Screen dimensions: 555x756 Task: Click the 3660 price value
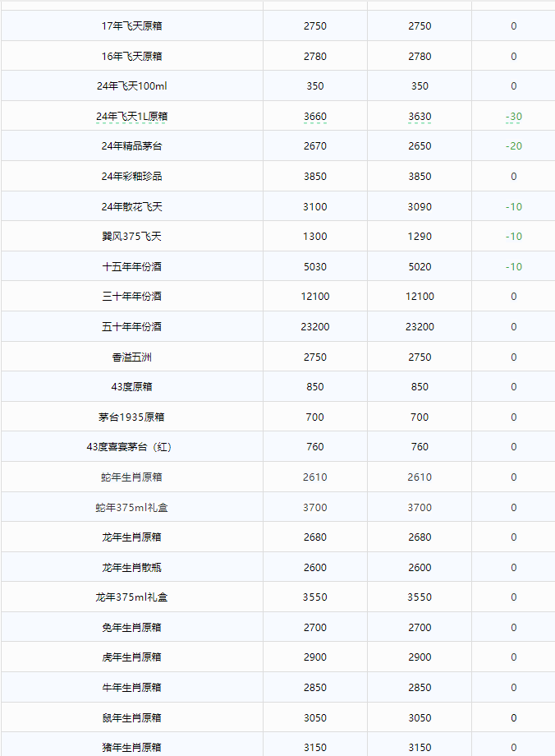click(x=314, y=117)
